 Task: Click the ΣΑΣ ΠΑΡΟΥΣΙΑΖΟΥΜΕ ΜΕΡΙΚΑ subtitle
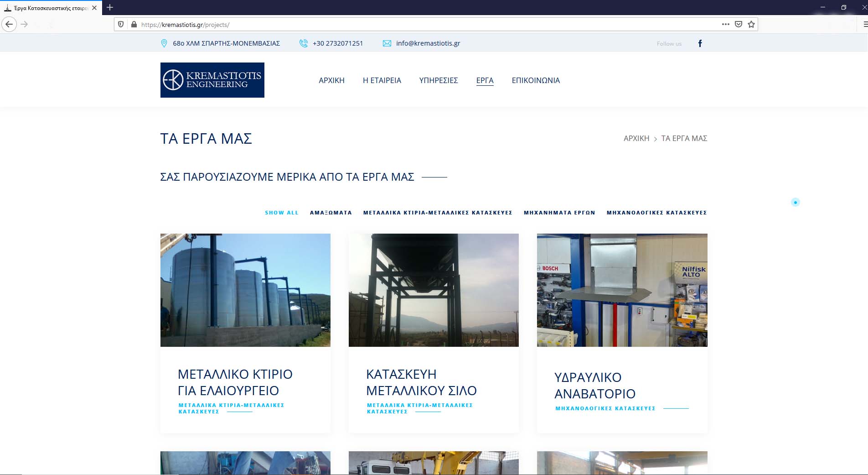(x=287, y=177)
